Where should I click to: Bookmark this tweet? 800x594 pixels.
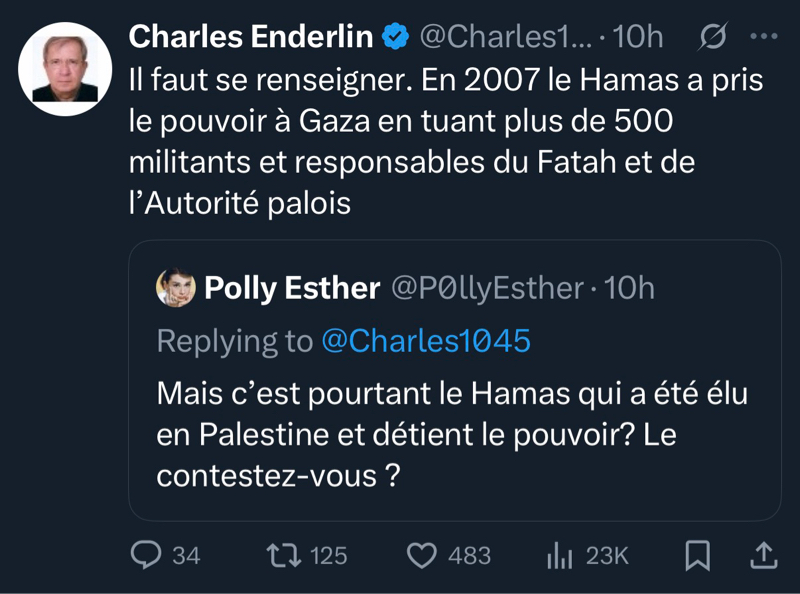pos(698,555)
